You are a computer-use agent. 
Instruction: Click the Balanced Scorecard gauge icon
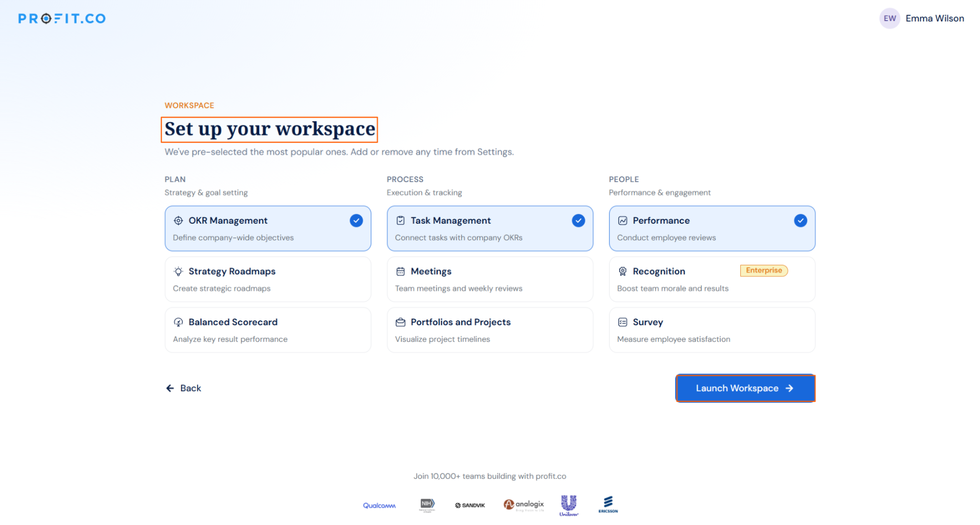[178, 322]
